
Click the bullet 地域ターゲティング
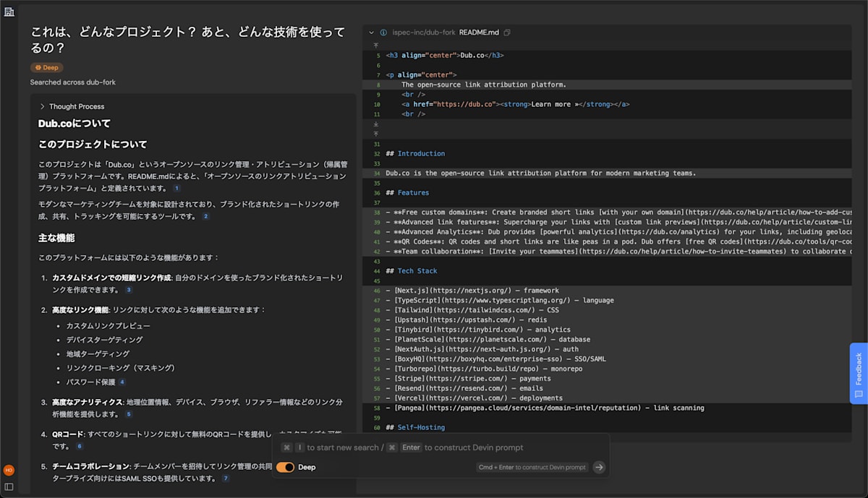coord(98,353)
